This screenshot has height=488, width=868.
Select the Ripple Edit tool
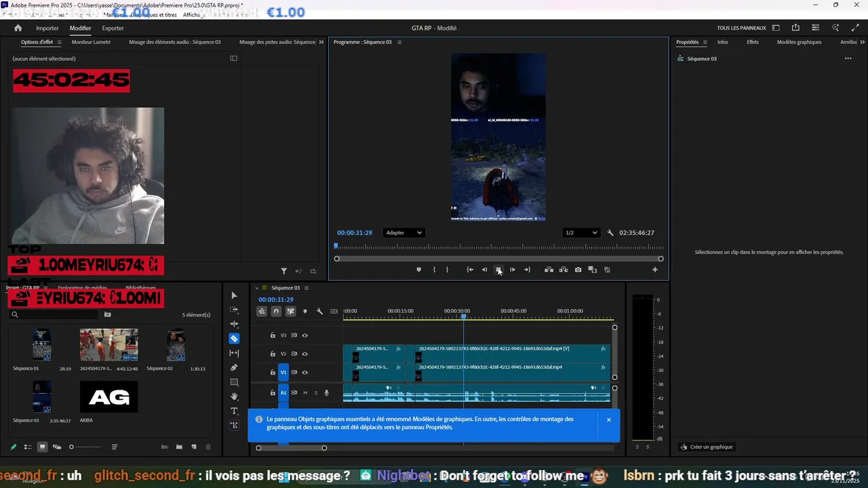234,324
